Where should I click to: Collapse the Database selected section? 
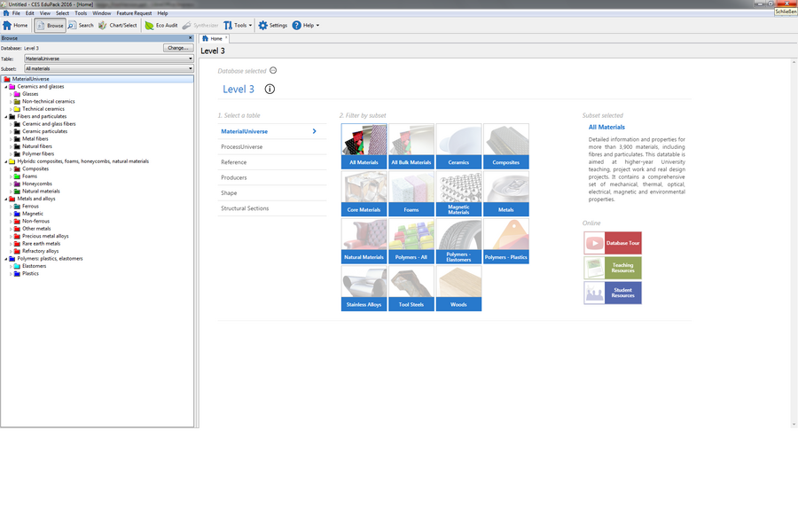coord(273,71)
